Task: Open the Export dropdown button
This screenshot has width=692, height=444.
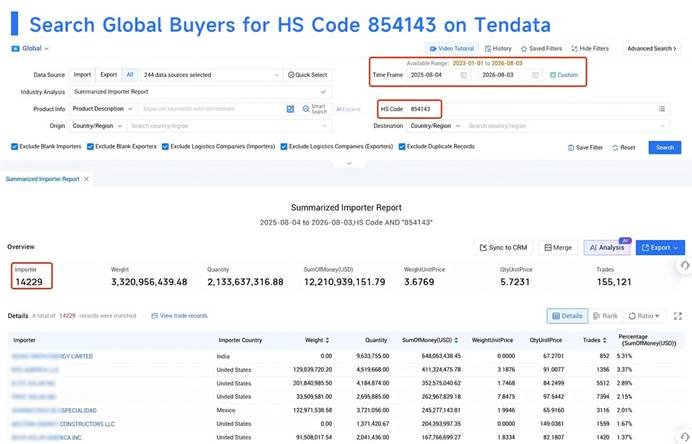Action: pyautogui.click(x=660, y=248)
